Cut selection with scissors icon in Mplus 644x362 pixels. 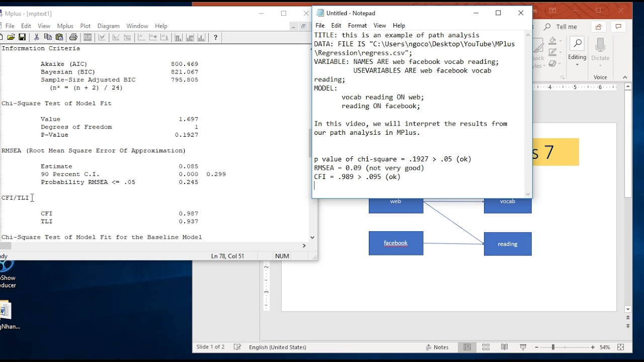pyautogui.click(x=36, y=37)
